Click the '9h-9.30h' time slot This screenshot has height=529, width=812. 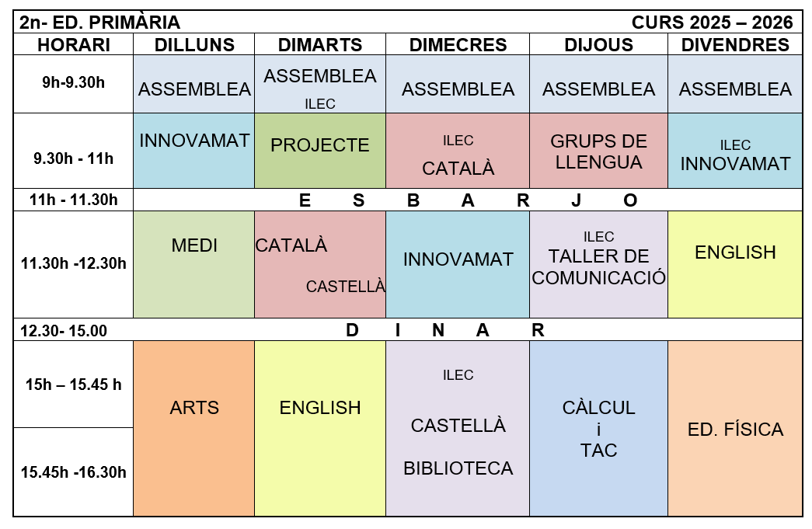[x=74, y=82]
